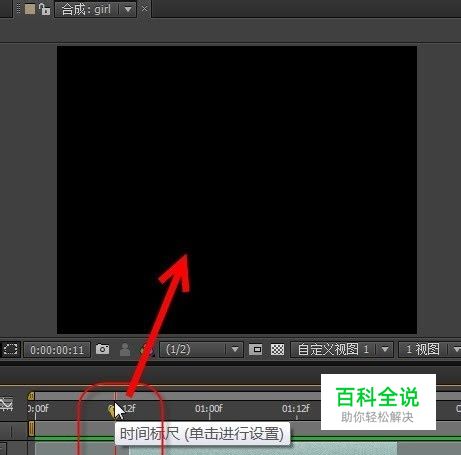Screen dimensions: 461x455
Task: Click the 01:00f mark on time ruler
Action: click(x=209, y=408)
